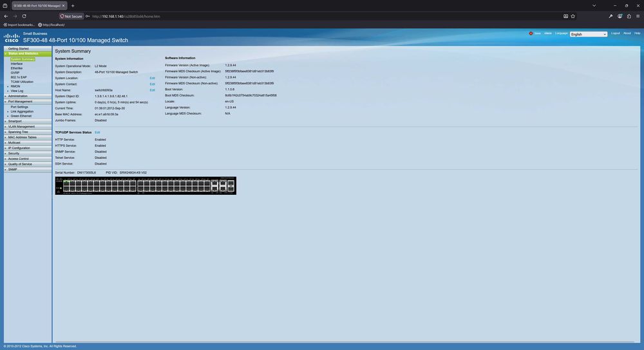644x350 pixels.
Task: Click the Cisco logo in the header
Action: click(x=11, y=38)
